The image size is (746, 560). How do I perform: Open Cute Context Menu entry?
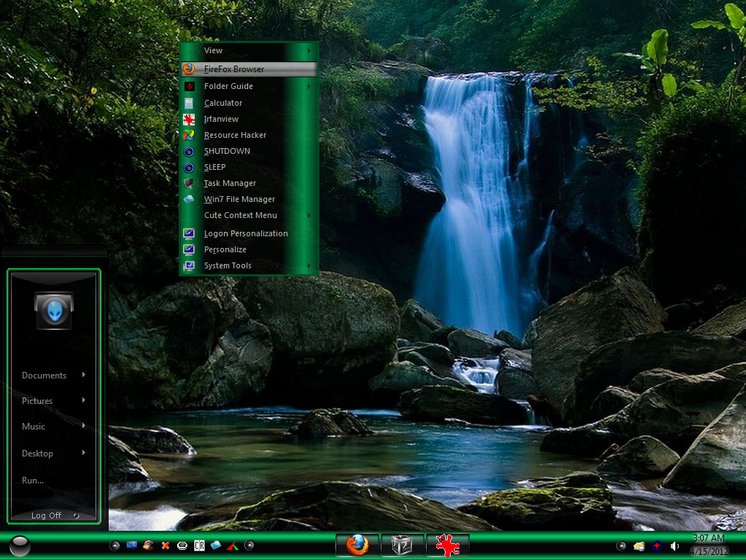[249, 216]
